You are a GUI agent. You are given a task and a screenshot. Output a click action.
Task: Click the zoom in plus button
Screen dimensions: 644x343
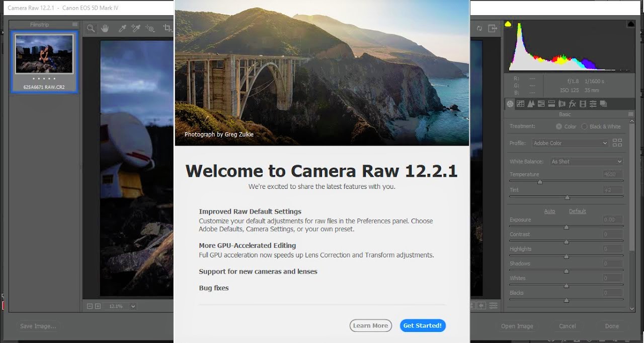[98, 306]
